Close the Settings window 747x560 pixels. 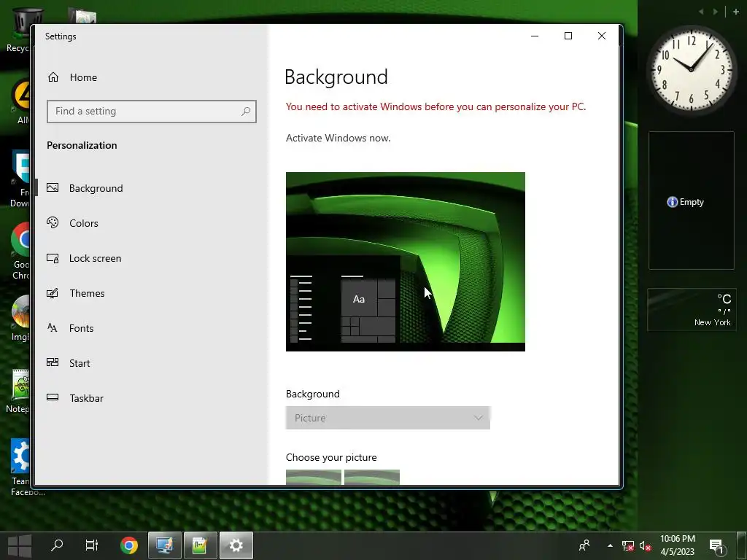[602, 36]
